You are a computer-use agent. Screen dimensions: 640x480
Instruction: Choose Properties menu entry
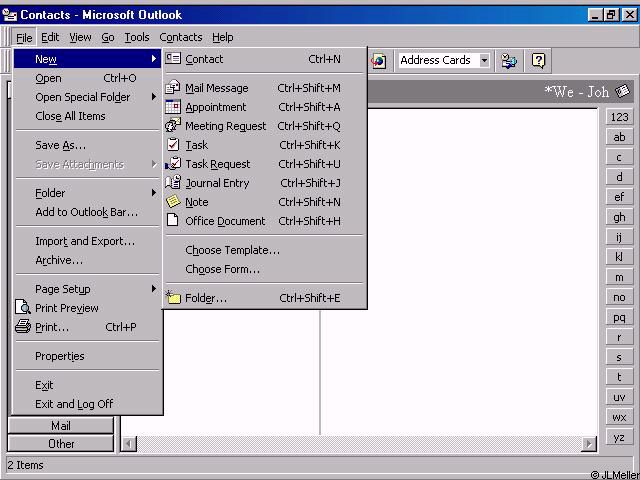87,356
